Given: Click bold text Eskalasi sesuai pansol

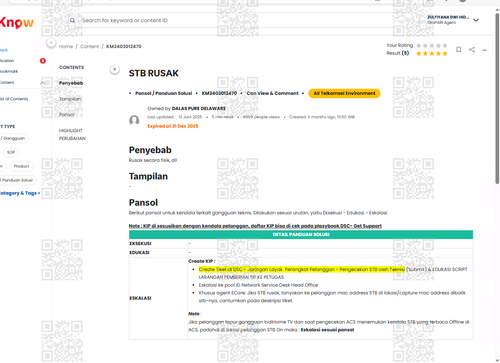Looking at the screenshot, I should [x=327, y=330].
